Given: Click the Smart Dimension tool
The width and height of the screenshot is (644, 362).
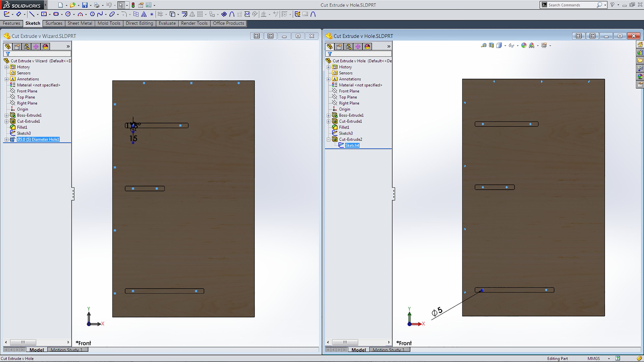Looking at the screenshot, I should click(19, 14).
